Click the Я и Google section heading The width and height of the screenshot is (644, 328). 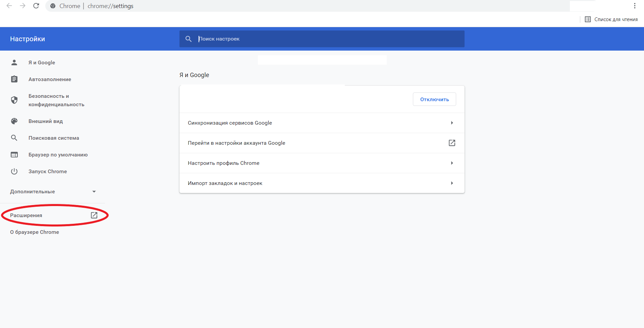(194, 75)
